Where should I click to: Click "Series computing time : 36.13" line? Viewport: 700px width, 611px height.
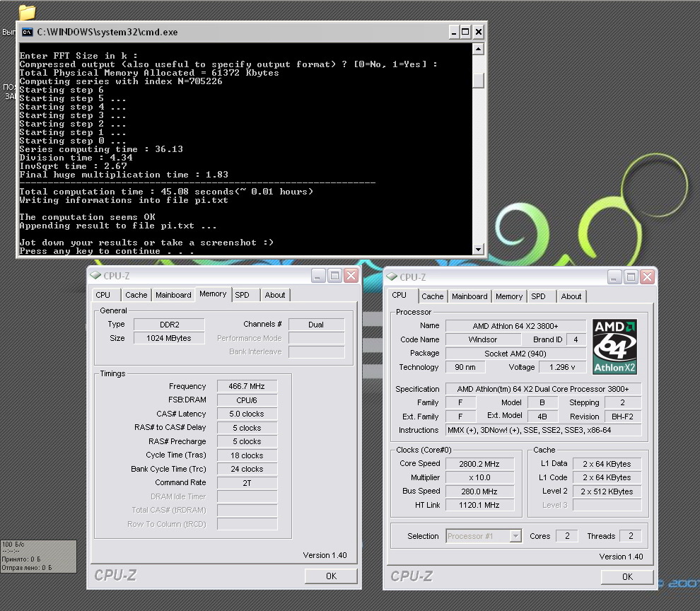(101, 149)
